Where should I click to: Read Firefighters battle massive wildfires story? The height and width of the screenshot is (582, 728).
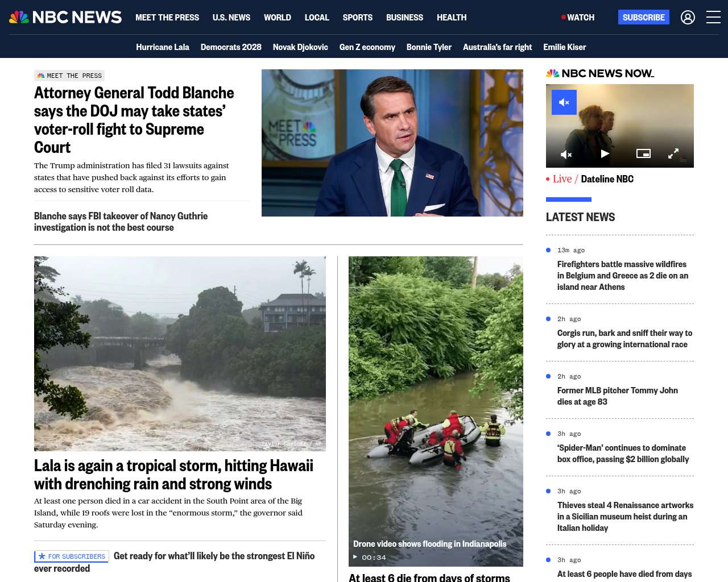(623, 276)
